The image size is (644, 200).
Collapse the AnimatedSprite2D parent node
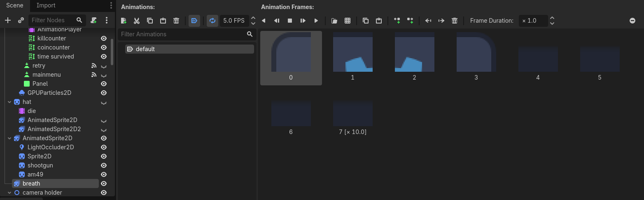(x=10, y=138)
